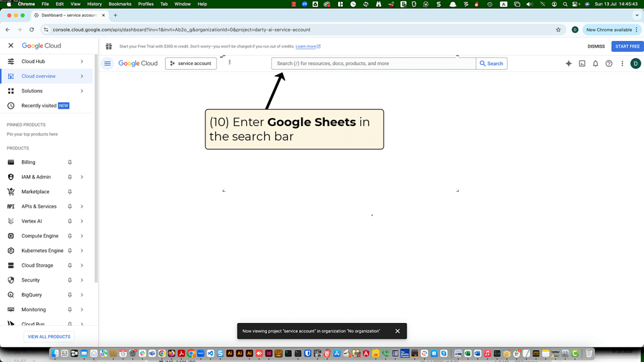
Task: Click the Kubernetes Engine icon
Action: pos(11,251)
